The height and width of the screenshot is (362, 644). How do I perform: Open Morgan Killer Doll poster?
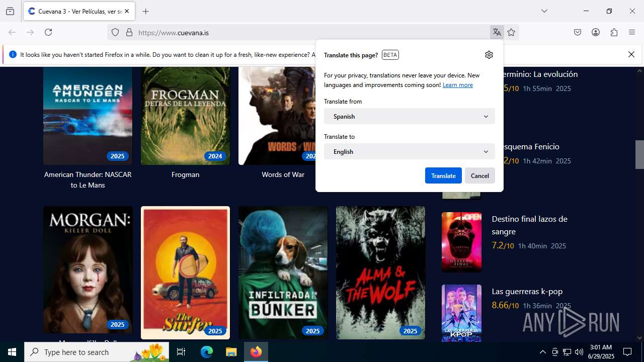pos(88,269)
